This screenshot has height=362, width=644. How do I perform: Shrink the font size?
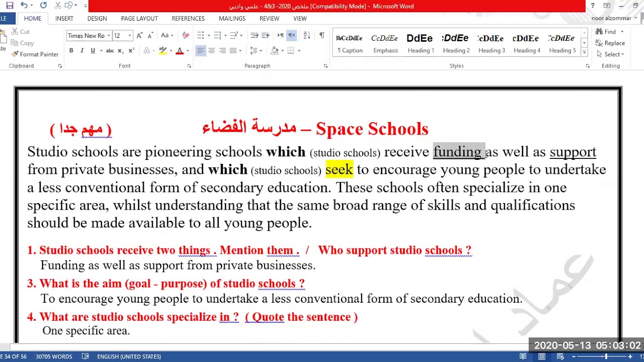click(150, 36)
